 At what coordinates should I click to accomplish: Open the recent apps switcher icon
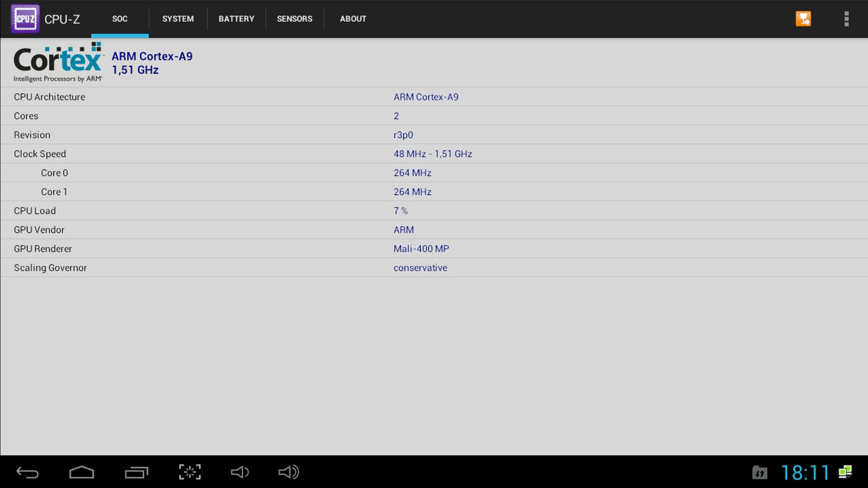(136, 472)
